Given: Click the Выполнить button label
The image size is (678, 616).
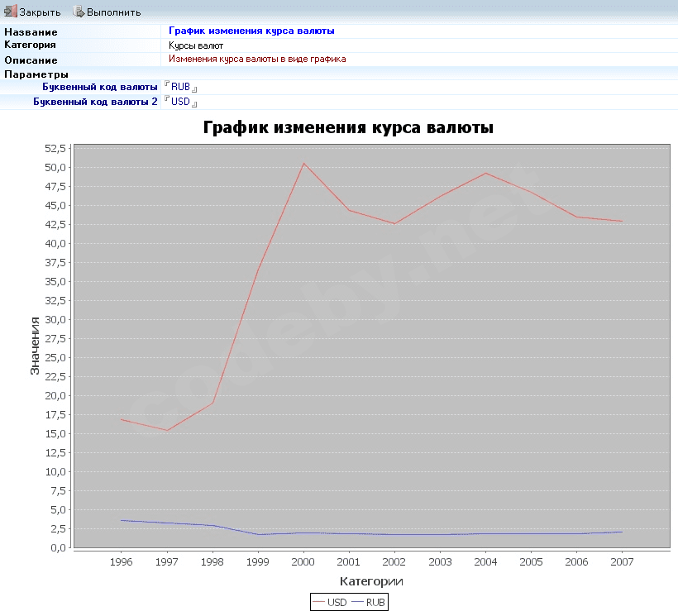Looking at the screenshot, I should click(114, 12).
